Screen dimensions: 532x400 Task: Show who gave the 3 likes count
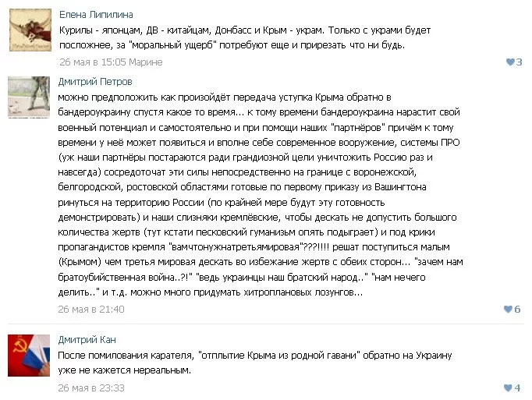(519, 62)
